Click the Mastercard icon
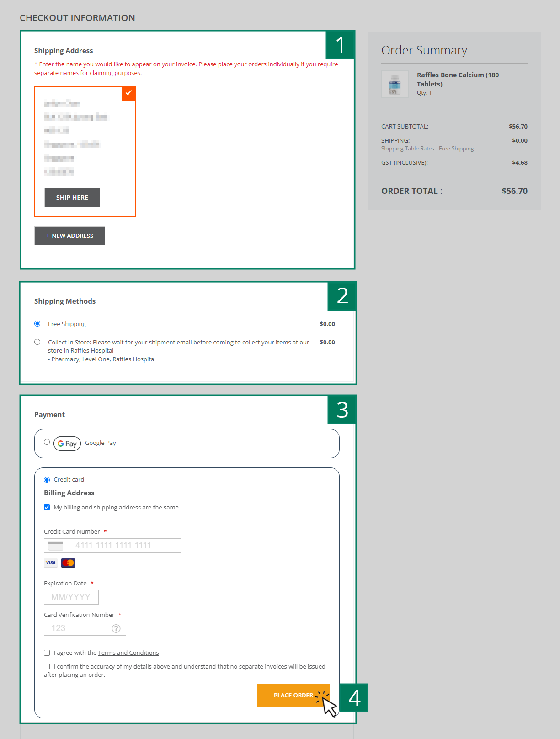The width and height of the screenshot is (560, 739). pos(68,563)
